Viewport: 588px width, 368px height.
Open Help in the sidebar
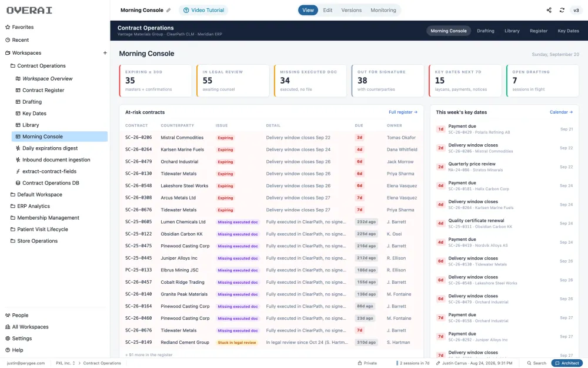(14, 350)
